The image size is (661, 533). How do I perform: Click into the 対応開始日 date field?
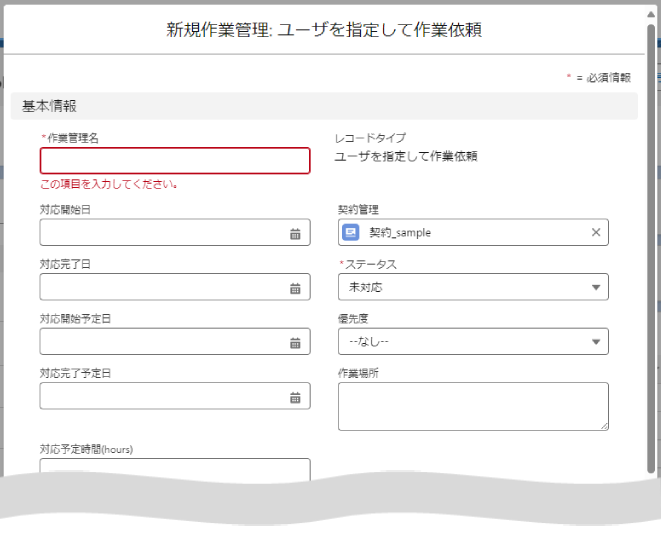click(160, 233)
